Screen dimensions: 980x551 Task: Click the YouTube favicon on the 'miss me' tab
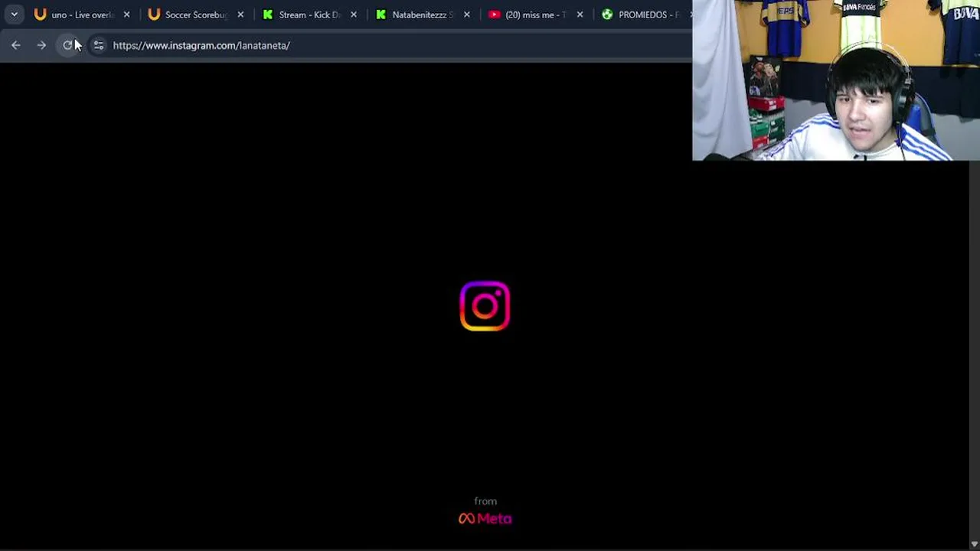click(x=494, y=15)
